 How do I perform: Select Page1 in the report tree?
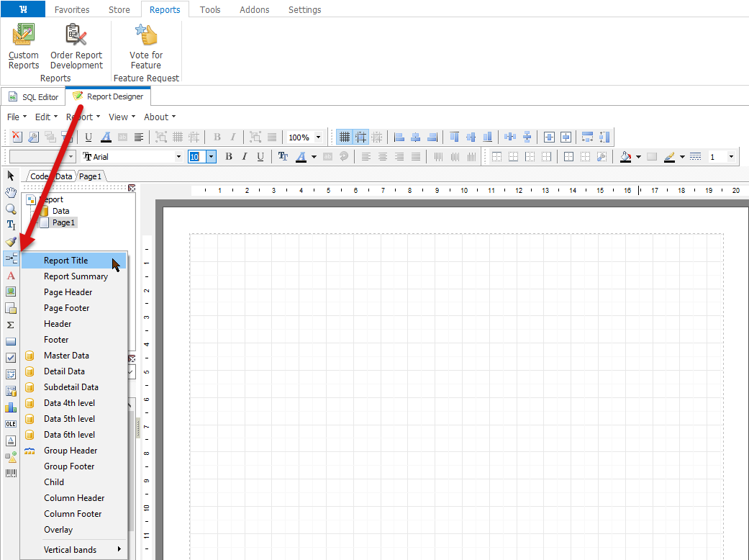click(63, 222)
